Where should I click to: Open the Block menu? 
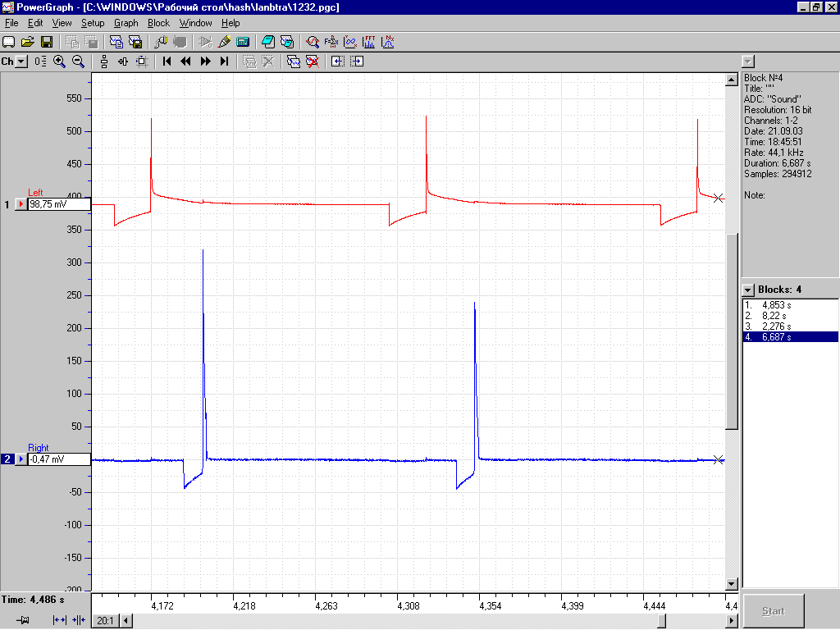pos(158,23)
